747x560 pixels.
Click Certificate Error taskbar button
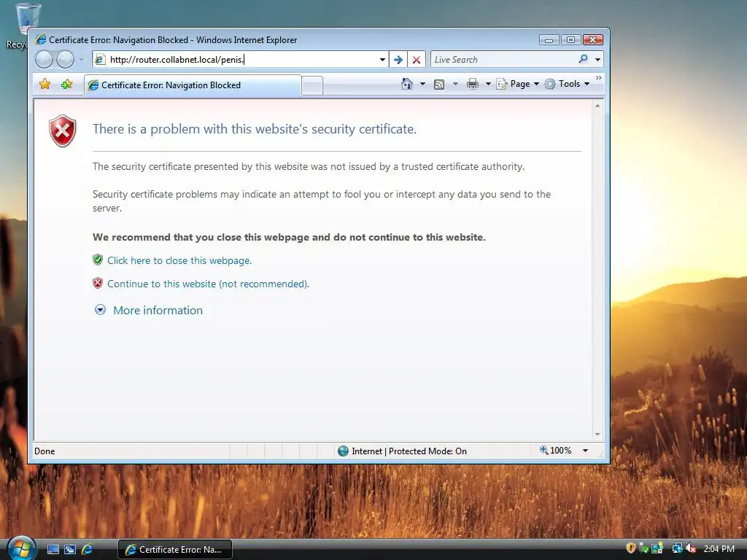(175, 550)
